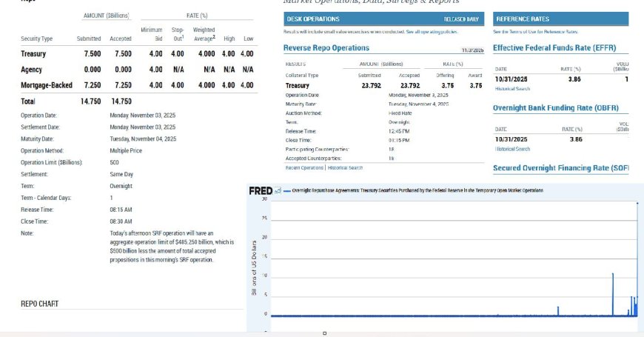
Task: Click the 12:45 PM release time
Action: click(399, 131)
